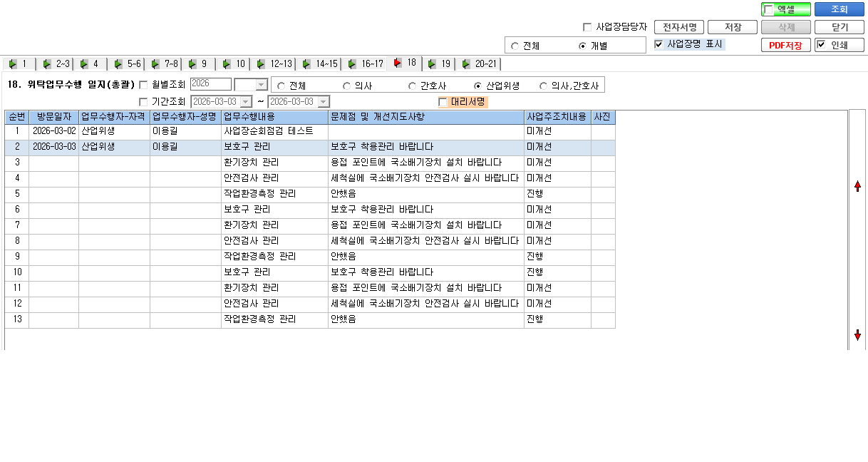Viewport: 868px width, 462px height.
Task: Click the red down arrow beside table
Action: tap(857, 334)
